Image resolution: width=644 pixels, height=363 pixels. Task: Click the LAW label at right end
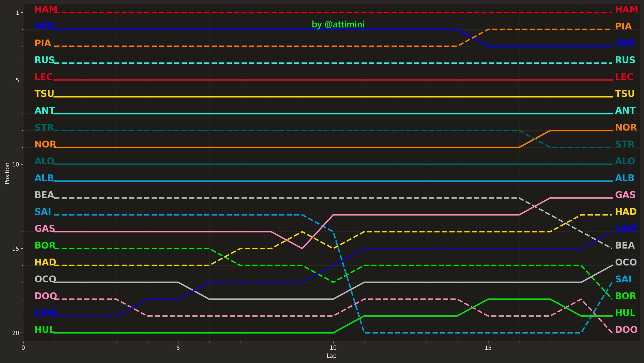pos(626,228)
